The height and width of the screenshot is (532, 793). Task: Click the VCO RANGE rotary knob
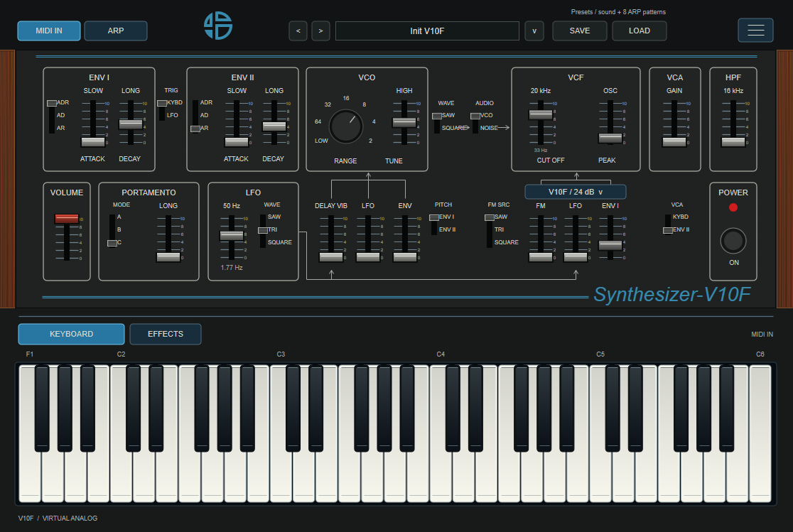point(346,126)
